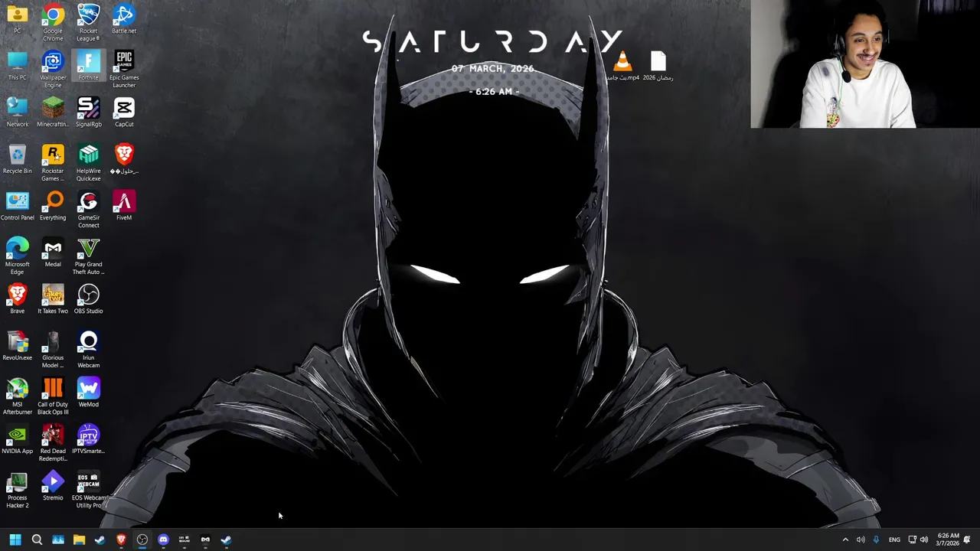Select the Fortnite desktop shortcut
Viewport: 980px width, 551px height.
(88, 67)
